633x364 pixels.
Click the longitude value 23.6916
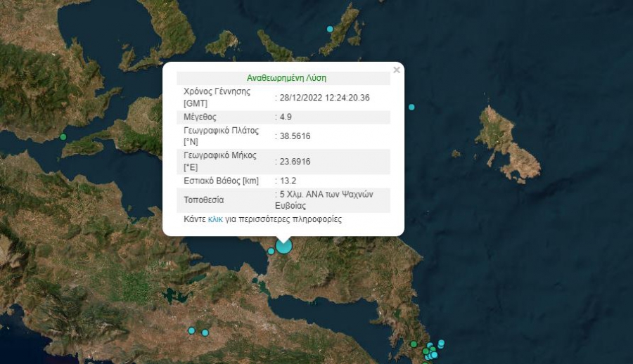295,162
